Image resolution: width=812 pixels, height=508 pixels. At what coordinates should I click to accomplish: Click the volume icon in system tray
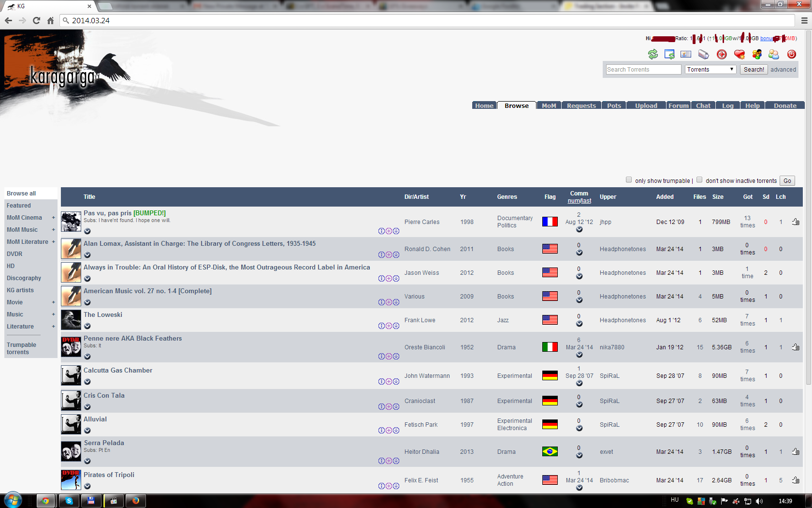click(759, 501)
